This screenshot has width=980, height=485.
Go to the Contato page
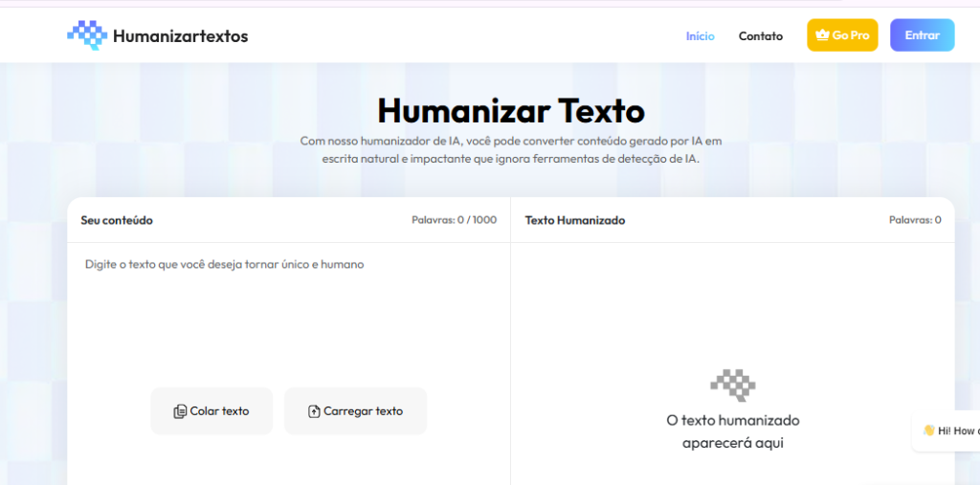(760, 36)
